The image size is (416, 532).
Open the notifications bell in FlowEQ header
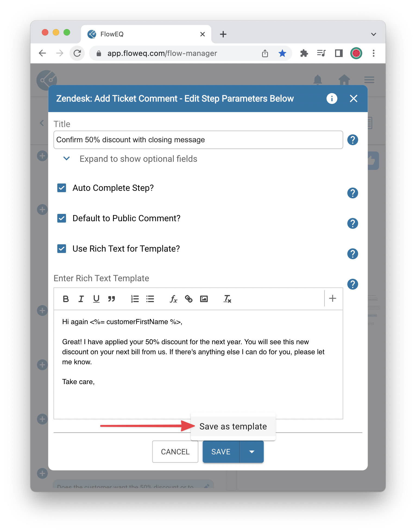coord(318,80)
